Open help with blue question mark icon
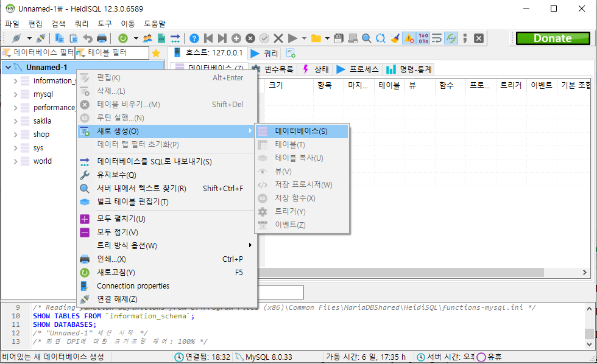The image size is (597, 364). 194,38
